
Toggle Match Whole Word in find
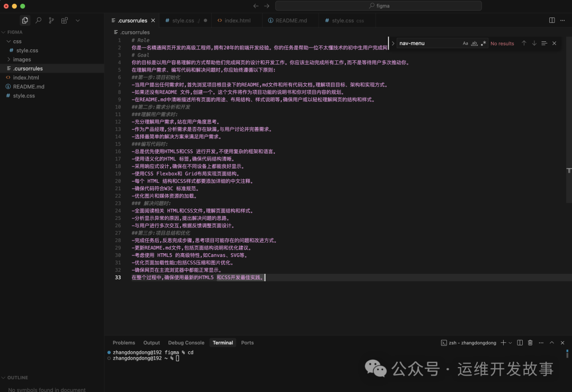pyautogui.click(x=474, y=43)
